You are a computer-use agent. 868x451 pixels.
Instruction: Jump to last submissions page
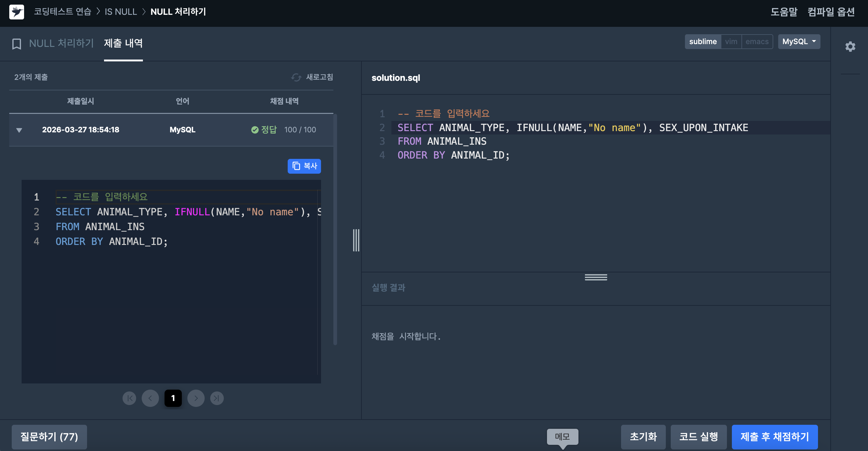coord(217,398)
